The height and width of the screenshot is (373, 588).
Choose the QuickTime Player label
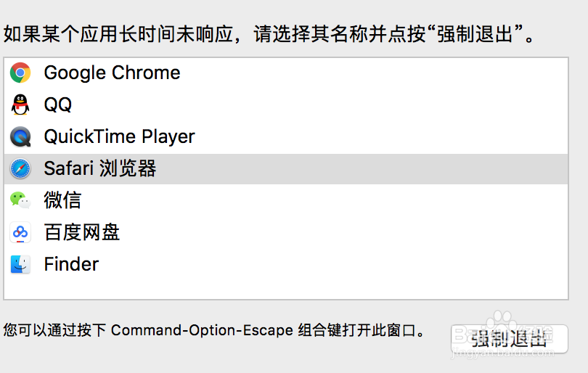point(119,137)
